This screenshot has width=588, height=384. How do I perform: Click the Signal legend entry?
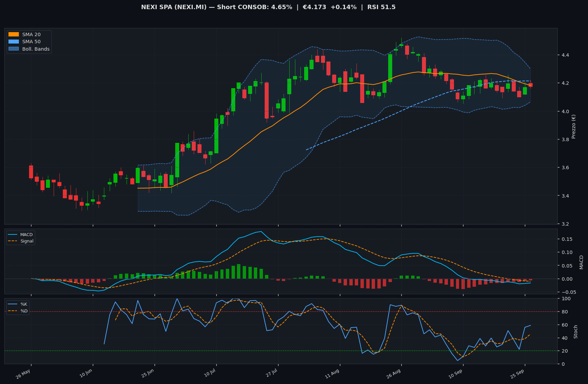(21, 241)
